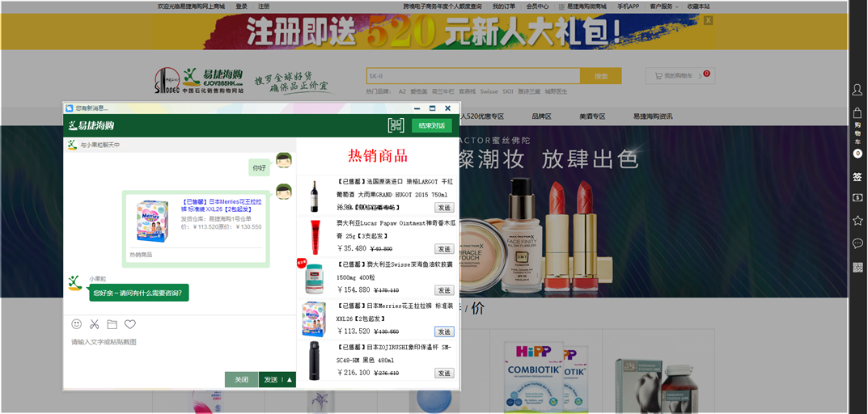Open the folder file-upload icon in chat
This screenshot has height=414, width=868.
pos(112,323)
